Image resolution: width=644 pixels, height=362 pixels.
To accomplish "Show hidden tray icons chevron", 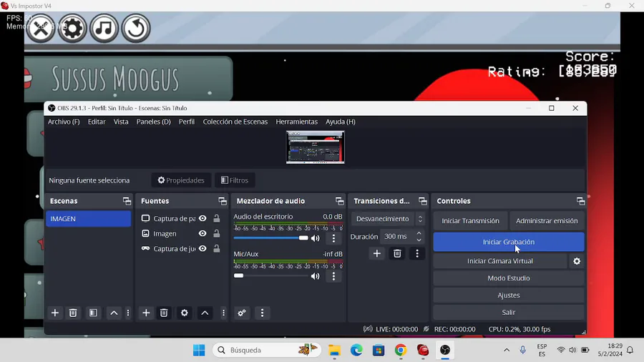I will click(x=507, y=350).
